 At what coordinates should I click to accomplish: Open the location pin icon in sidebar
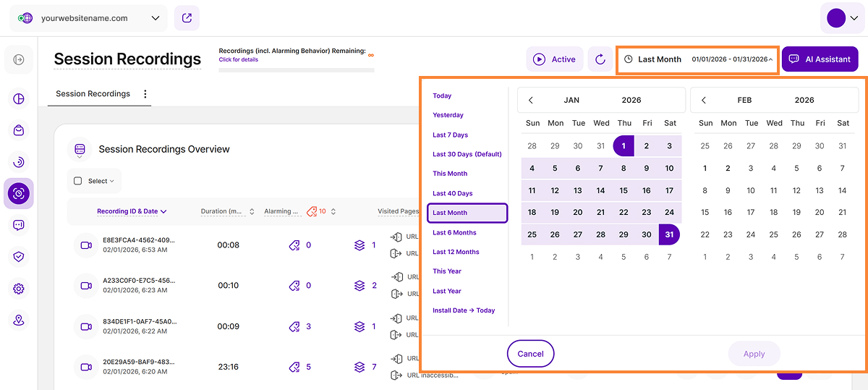tap(19, 320)
